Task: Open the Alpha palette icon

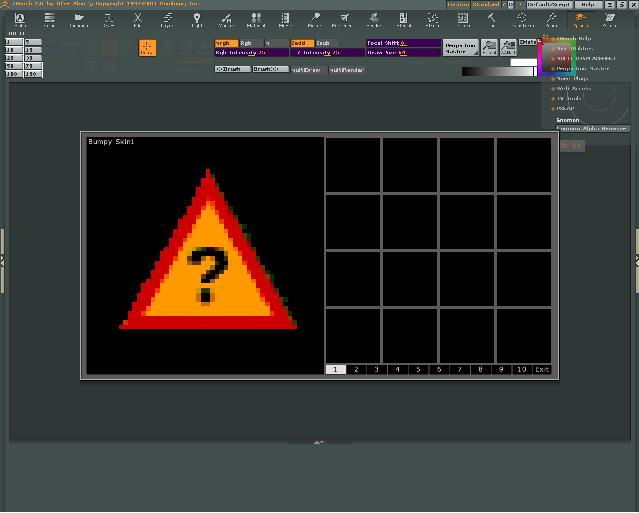Action: 19,21
